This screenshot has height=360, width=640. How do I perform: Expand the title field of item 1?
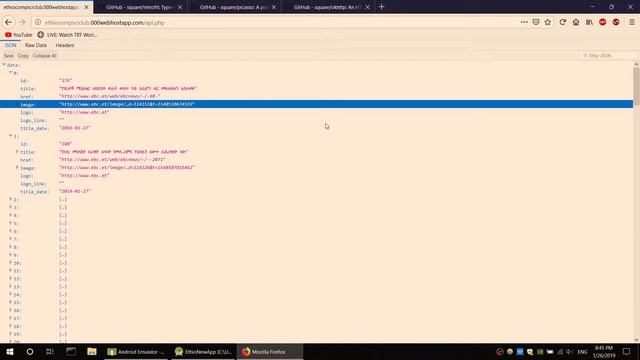pyautogui.click(x=17, y=151)
